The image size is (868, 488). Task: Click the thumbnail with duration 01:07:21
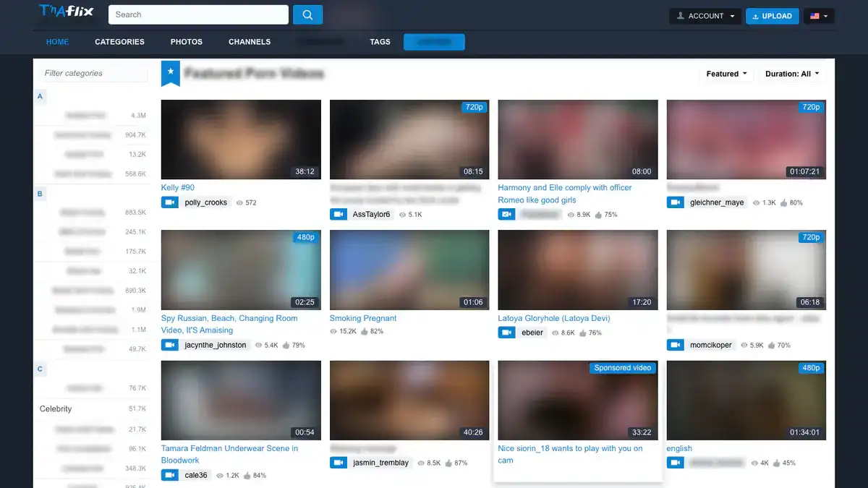746,140
